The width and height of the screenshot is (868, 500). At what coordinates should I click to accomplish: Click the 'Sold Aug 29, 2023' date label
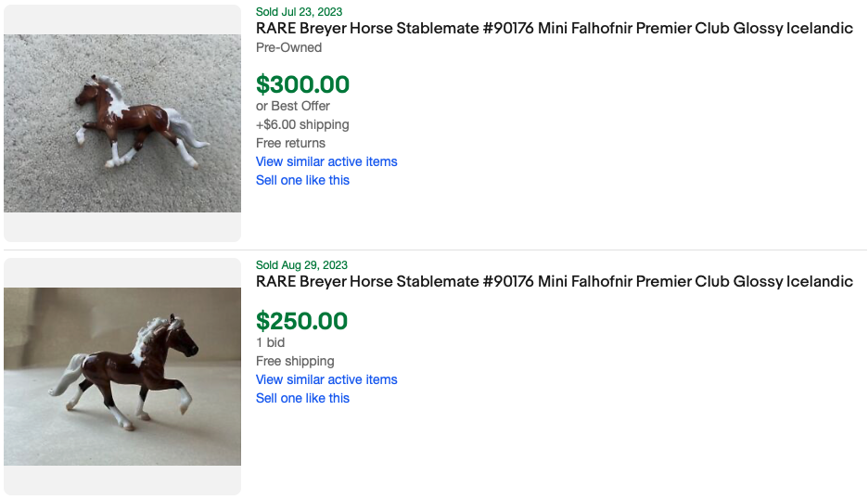(x=301, y=265)
